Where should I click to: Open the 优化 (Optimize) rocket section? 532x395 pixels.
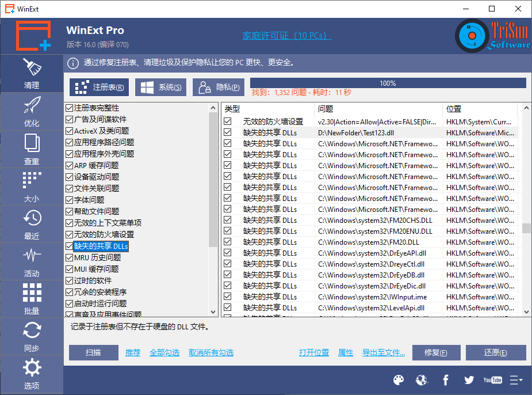coord(32,111)
